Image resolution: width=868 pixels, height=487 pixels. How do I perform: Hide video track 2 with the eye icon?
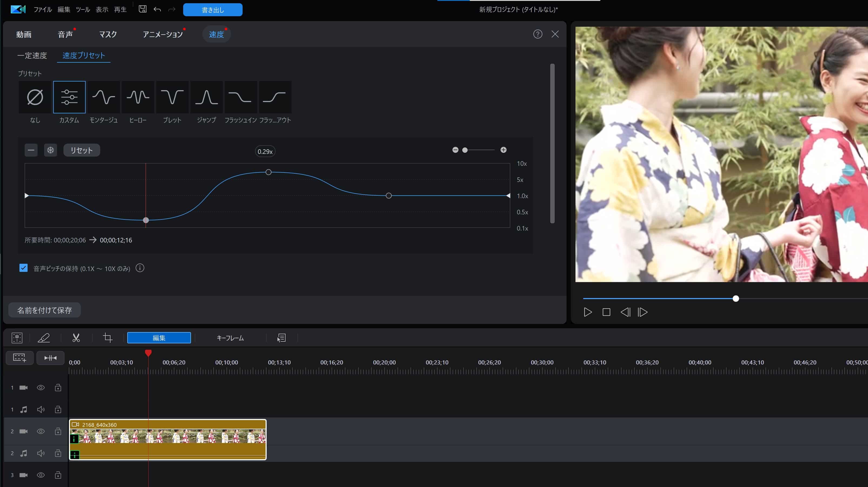click(x=41, y=431)
